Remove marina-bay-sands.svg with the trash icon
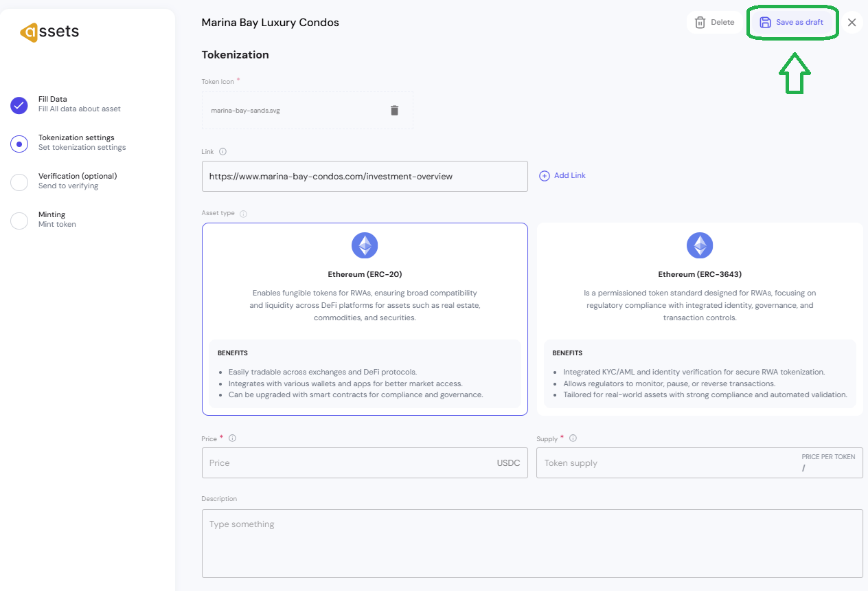The width and height of the screenshot is (868, 591). [394, 111]
